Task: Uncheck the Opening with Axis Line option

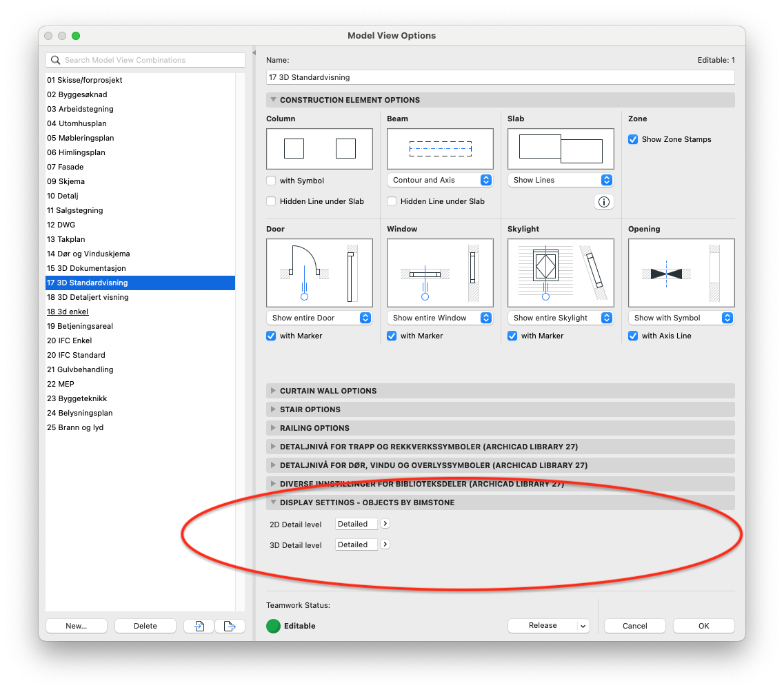Action: (x=633, y=336)
